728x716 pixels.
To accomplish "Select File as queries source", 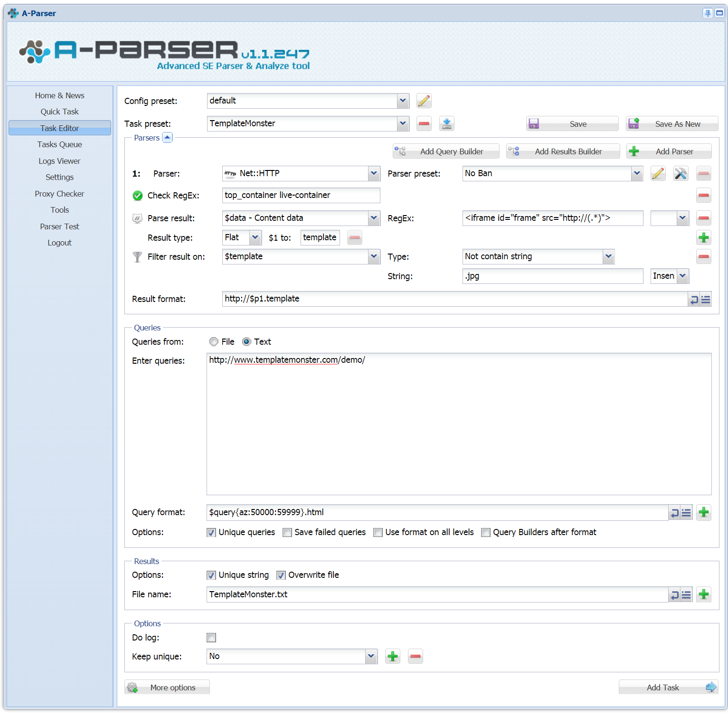I will click(x=214, y=342).
